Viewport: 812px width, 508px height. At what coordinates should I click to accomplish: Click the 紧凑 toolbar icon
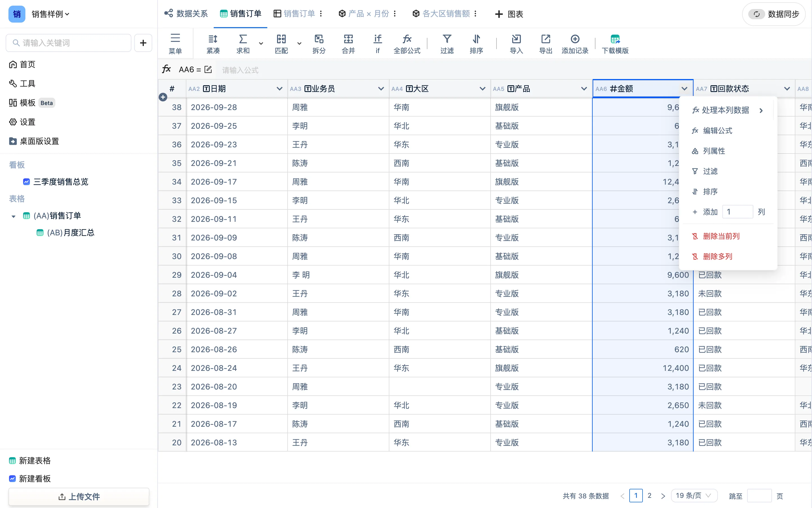point(213,39)
